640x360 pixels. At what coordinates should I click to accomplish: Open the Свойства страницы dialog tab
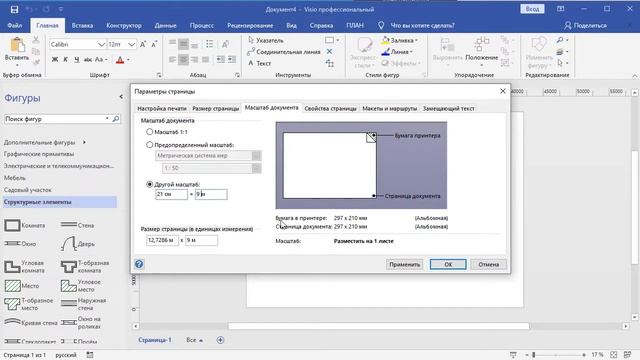click(330, 109)
